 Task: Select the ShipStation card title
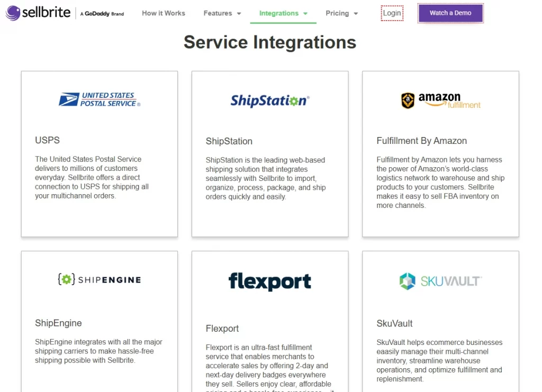tap(229, 141)
